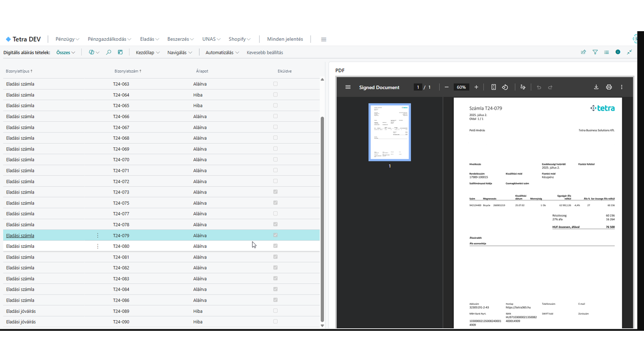Image resolution: width=644 pixels, height=362 pixels.
Task: Expand the Beszerzés menu
Action: click(x=181, y=39)
